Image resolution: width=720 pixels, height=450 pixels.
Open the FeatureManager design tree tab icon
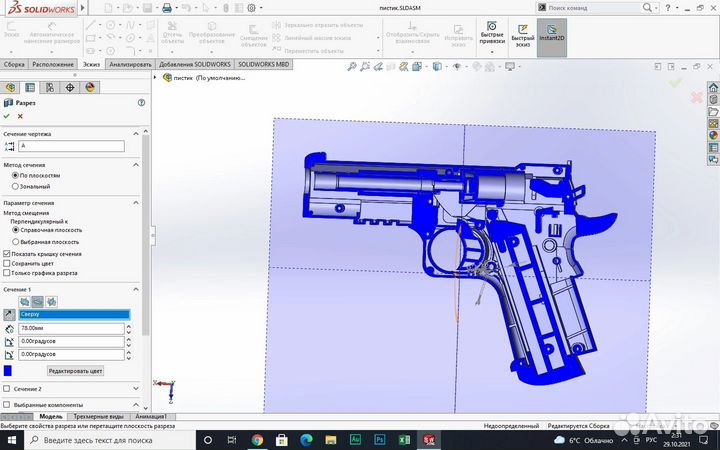pos(11,87)
